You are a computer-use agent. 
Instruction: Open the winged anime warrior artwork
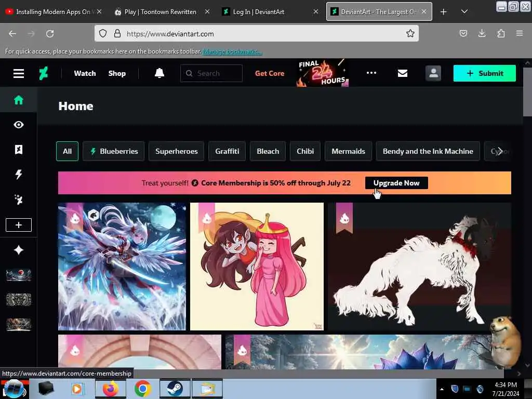tap(122, 267)
